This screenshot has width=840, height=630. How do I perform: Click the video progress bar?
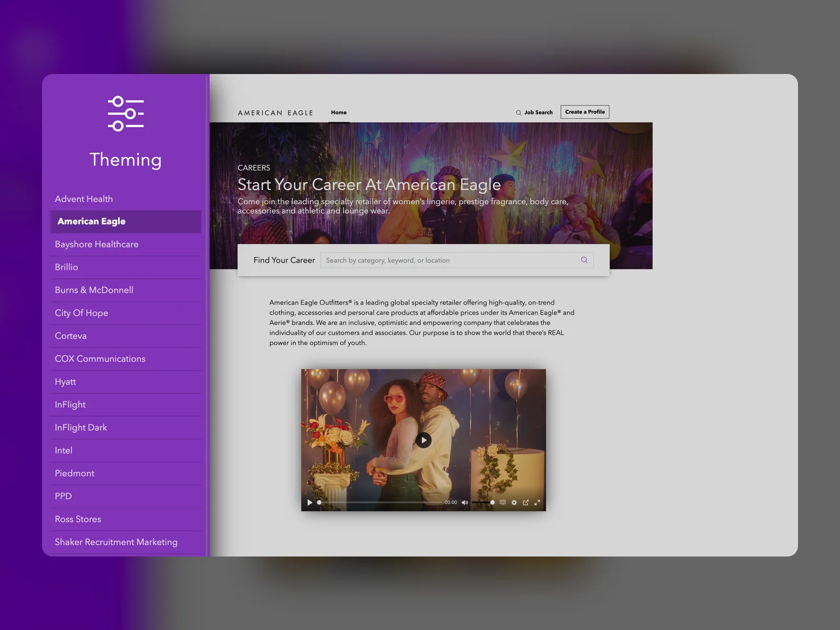379,502
